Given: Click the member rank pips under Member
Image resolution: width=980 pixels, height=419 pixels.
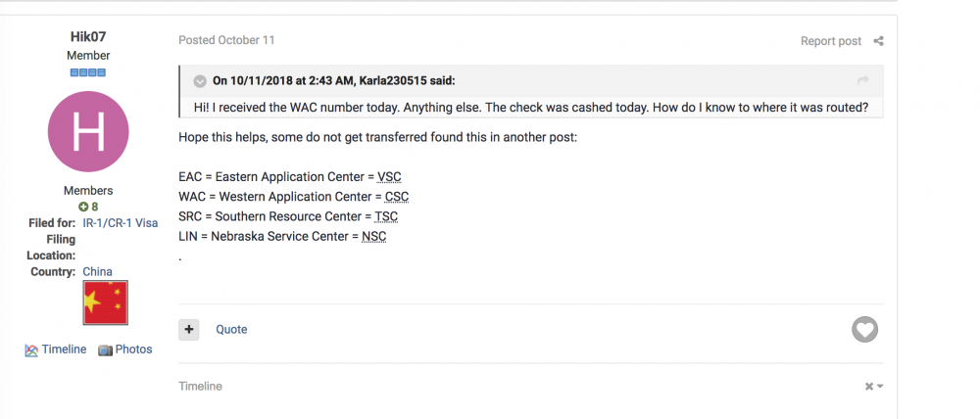Looking at the screenshot, I should point(88,72).
